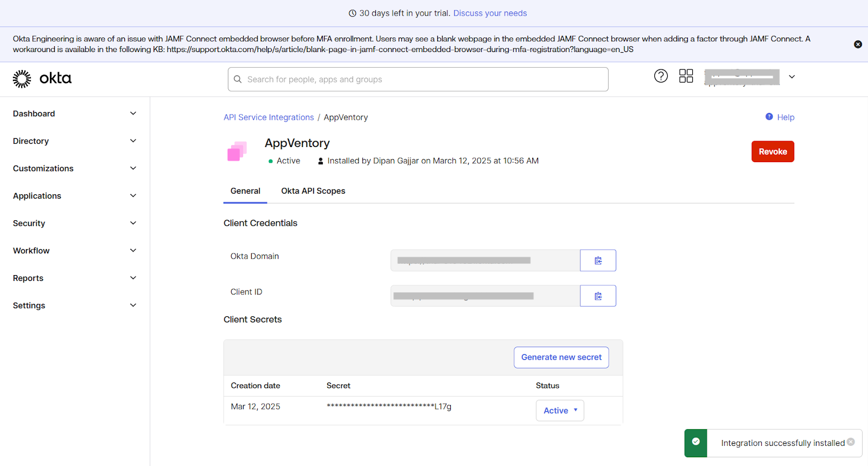The height and width of the screenshot is (466, 868).
Task: Click the search magnifier icon
Action: (x=238, y=79)
